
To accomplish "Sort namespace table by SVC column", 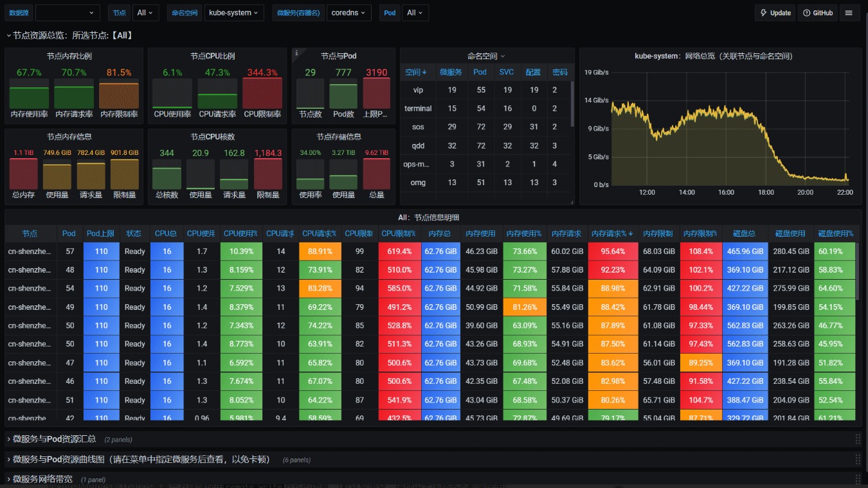I will click(x=507, y=72).
